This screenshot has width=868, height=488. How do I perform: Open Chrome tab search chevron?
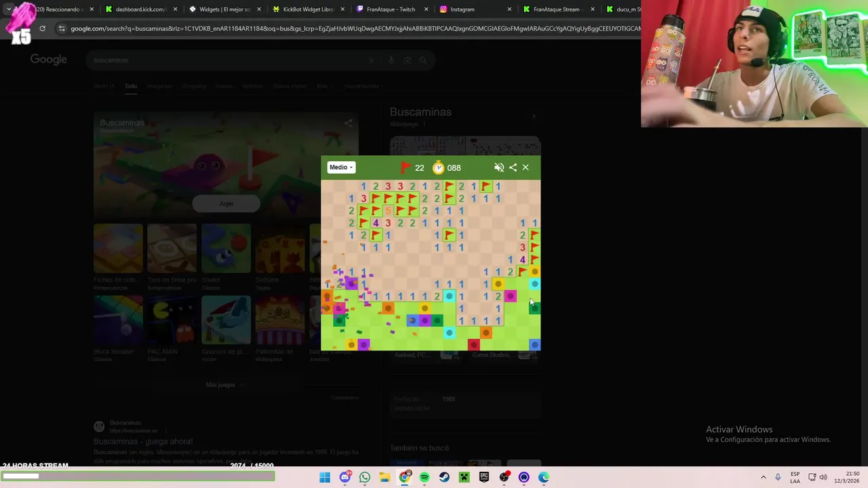click(8, 9)
